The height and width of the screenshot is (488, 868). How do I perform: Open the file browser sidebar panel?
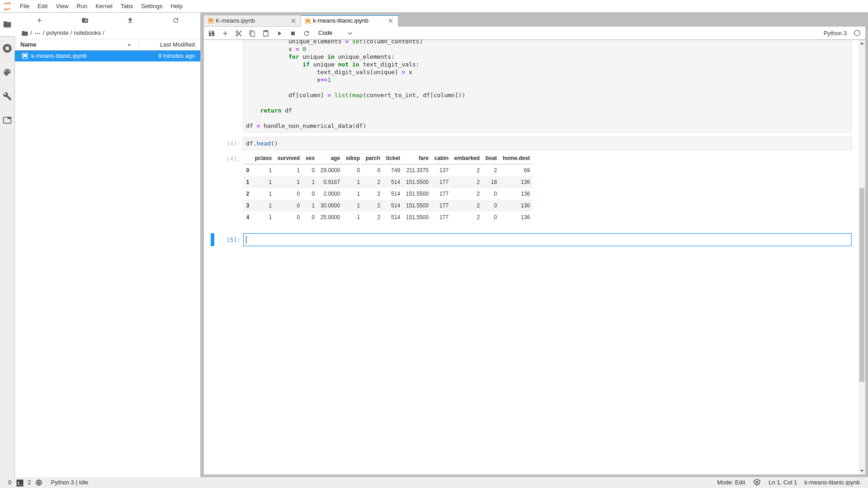point(7,25)
